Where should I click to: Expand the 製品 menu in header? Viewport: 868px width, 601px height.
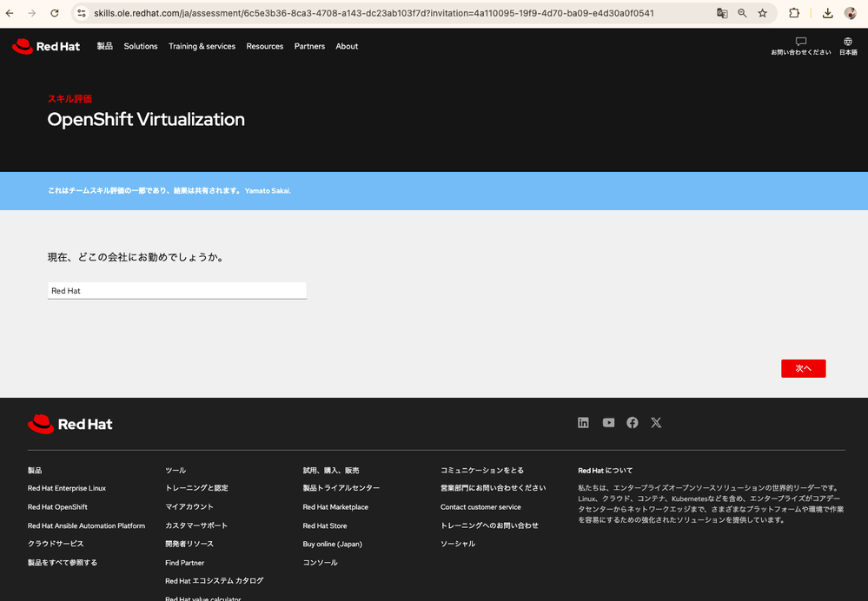pyautogui.click(x=104, y=47)
